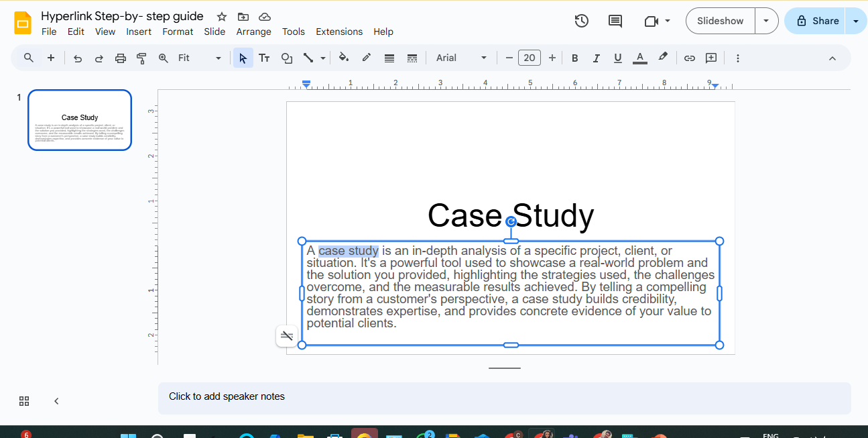Image resolution: width=868 pixels, height=438 pixels.
Task: Insert a comment on selected text
Action: [x=710, y=58]
